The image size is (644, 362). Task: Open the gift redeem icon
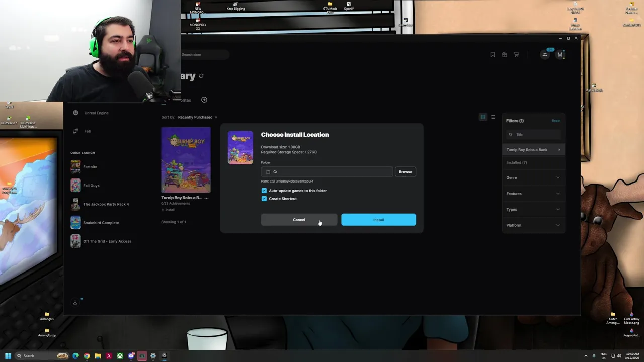[505, 55]
